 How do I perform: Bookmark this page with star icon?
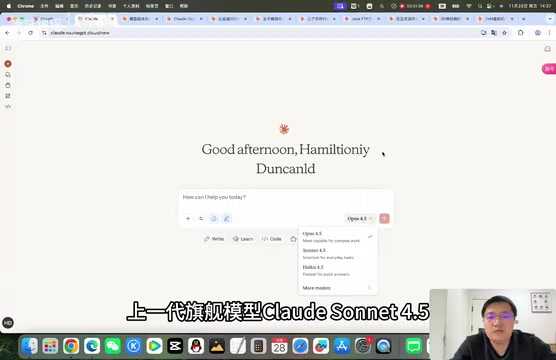tap(504, 33)
